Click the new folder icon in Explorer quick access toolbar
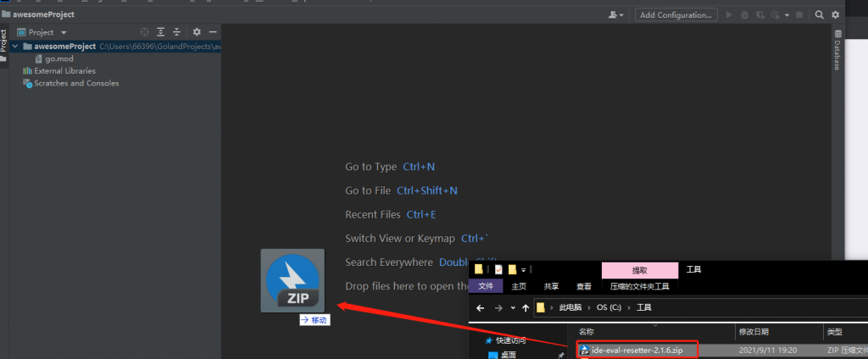 (512, 269)
